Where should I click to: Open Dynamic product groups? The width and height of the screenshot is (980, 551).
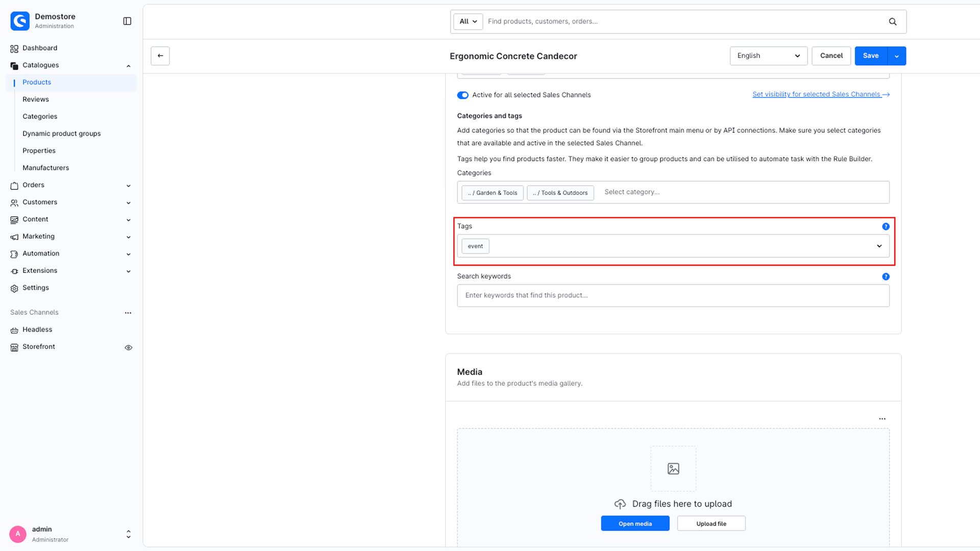pos(62,134)
